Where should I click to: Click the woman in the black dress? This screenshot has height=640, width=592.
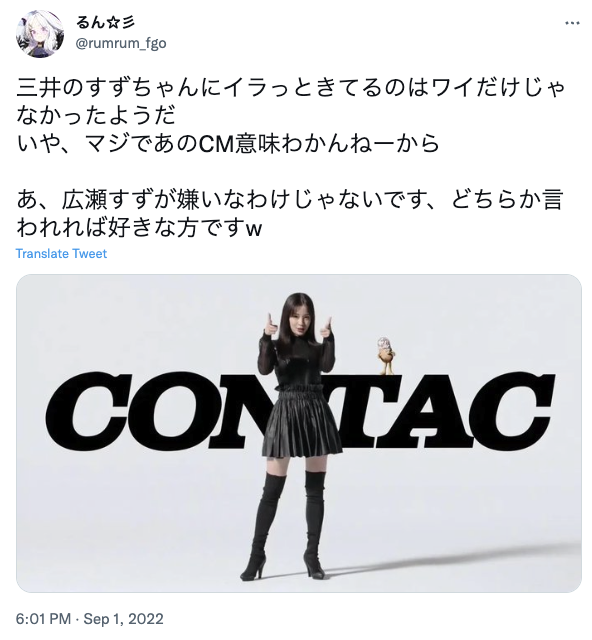pos(297,436)
